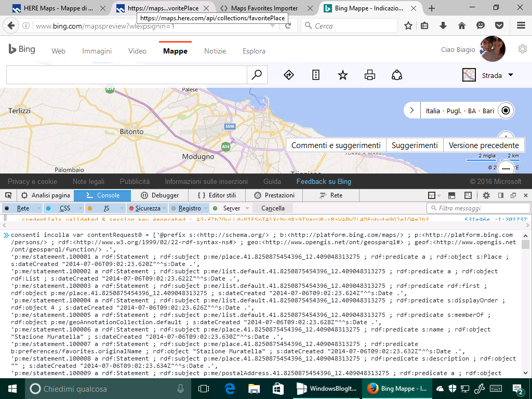Expand the Registro filter dropdown arrow
The height and width of the screenshot is (399, 532).
(x=206, y=208)
